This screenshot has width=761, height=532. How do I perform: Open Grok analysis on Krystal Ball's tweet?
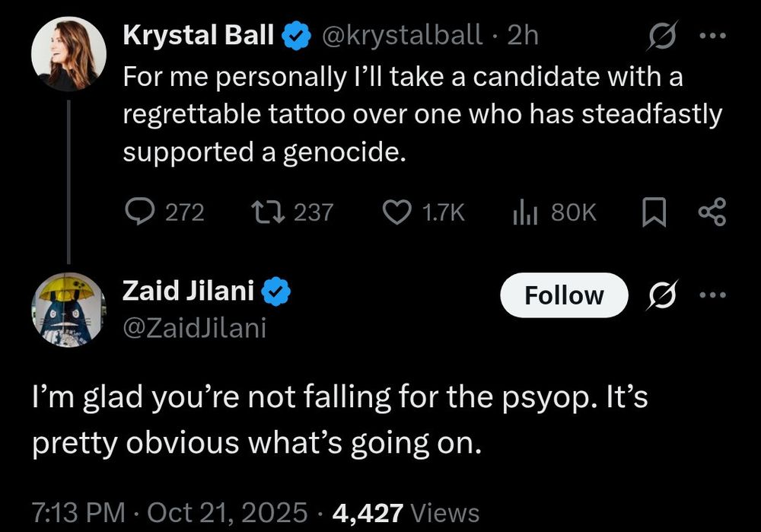661,35
